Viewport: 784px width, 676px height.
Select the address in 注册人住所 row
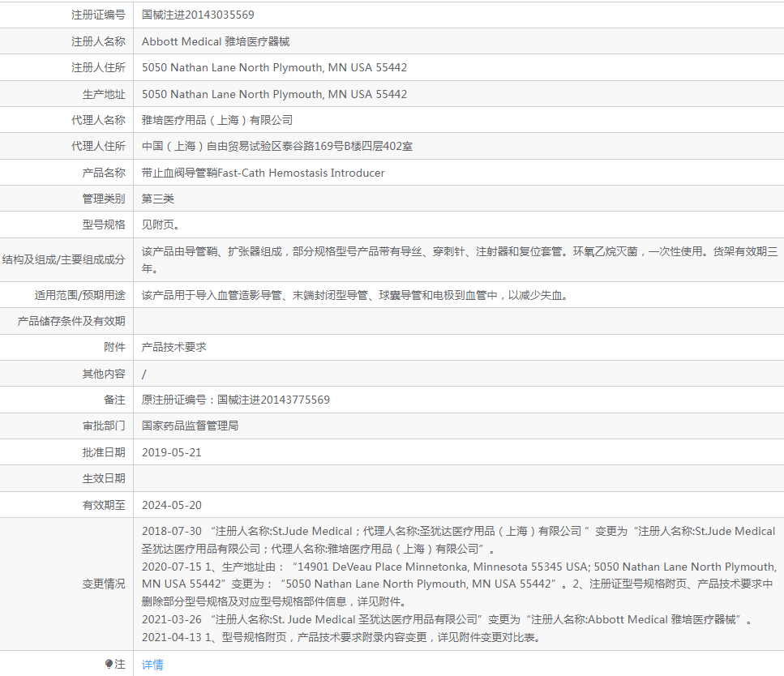click(275, 67)
